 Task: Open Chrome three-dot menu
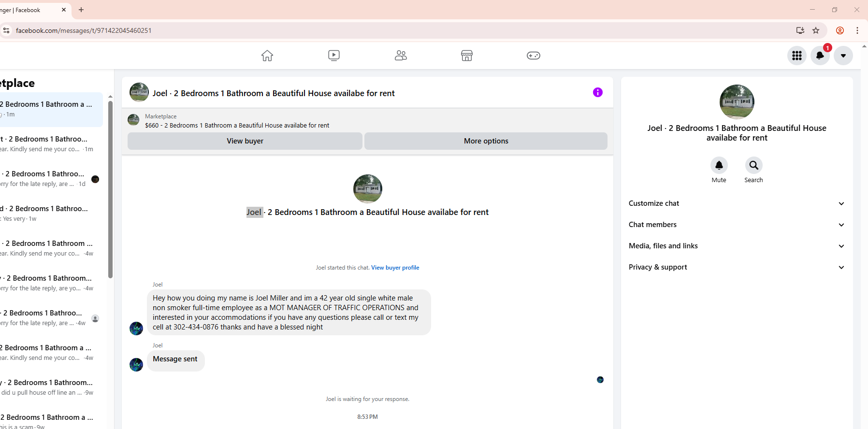click(857, 30)
